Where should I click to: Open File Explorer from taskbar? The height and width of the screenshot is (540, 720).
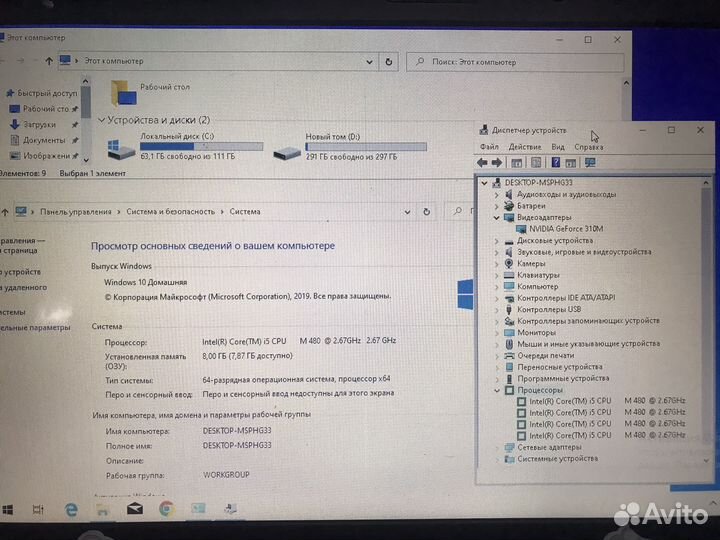click(102, 510)
